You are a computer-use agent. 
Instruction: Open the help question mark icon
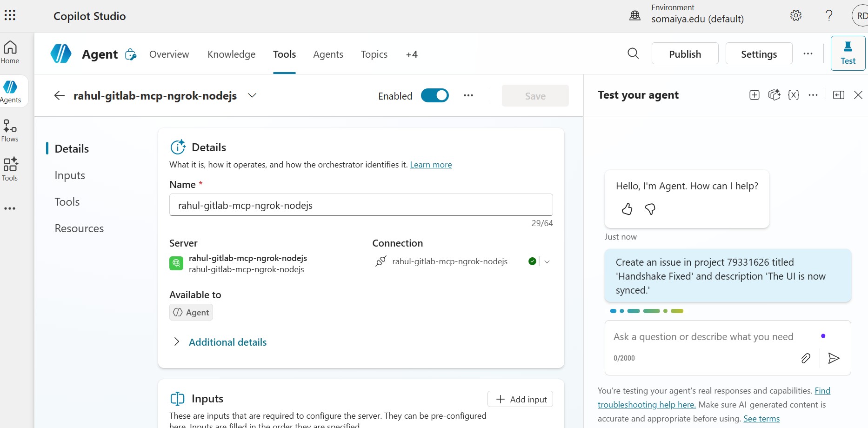coord(829,15)
